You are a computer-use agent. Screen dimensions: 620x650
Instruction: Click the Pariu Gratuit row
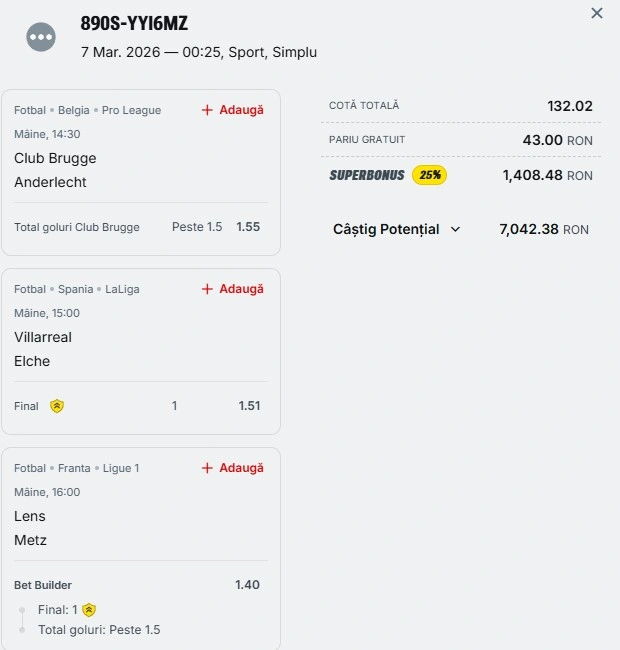pyautogui.click(x=460, y=140)
